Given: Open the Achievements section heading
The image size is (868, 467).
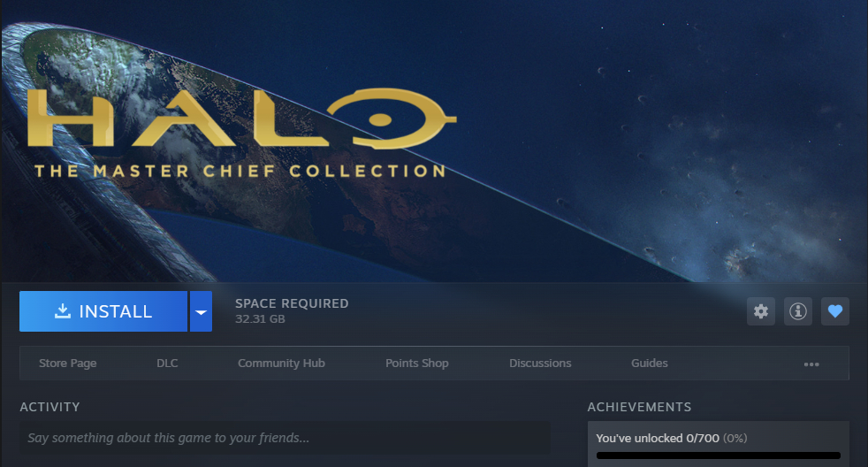Looking at the screenshot, I should pos(639,407).
